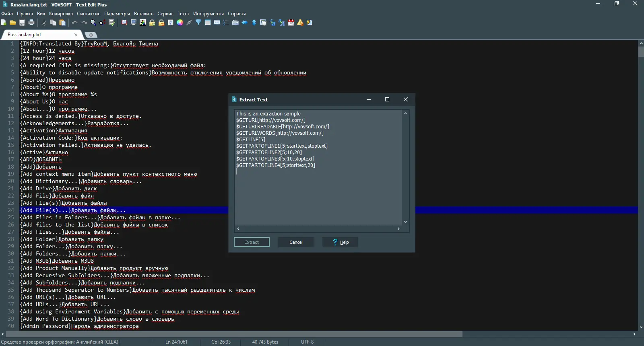644x346 pixels.
Task: Click the scissors Cut icon
Action: (44, 23)
